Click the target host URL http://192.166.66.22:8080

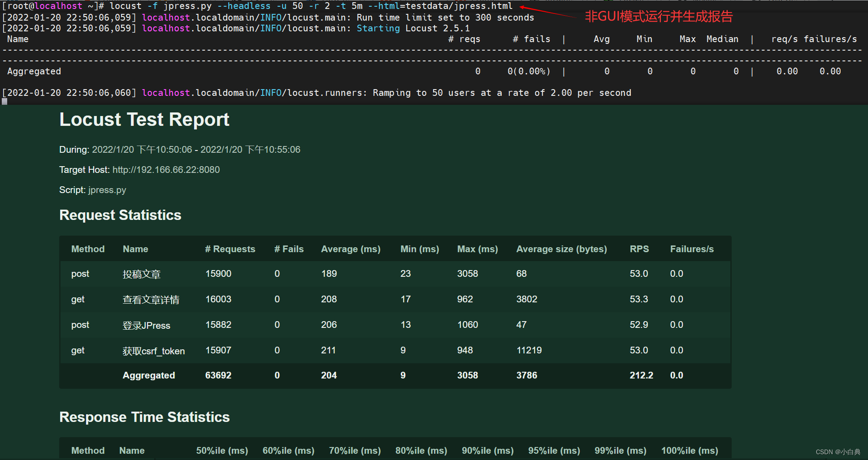166,170
